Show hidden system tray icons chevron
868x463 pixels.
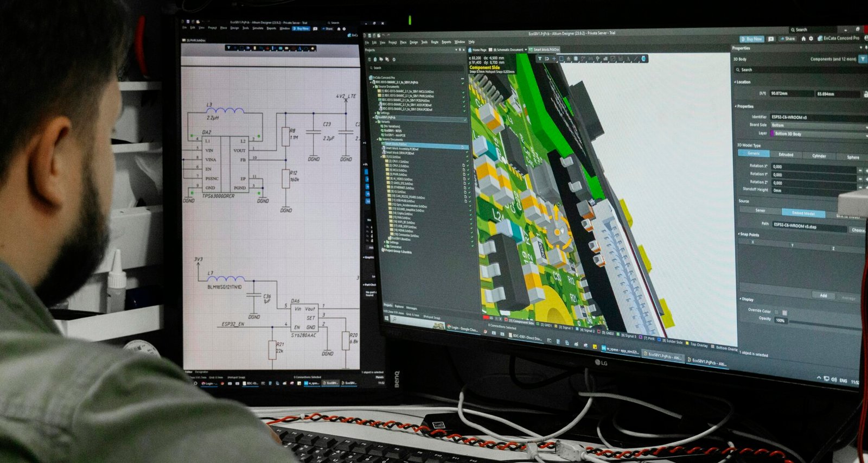(x=819, y=377)
